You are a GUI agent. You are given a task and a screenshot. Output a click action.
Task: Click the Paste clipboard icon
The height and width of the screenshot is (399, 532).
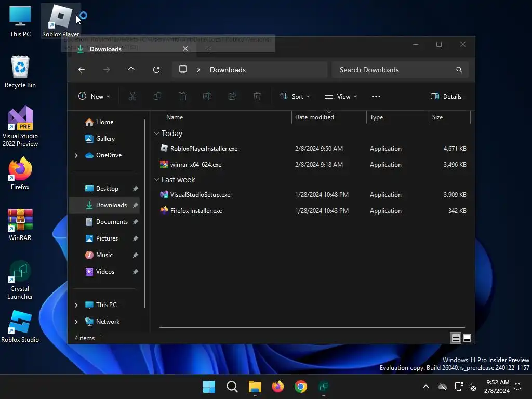point(182,96)
